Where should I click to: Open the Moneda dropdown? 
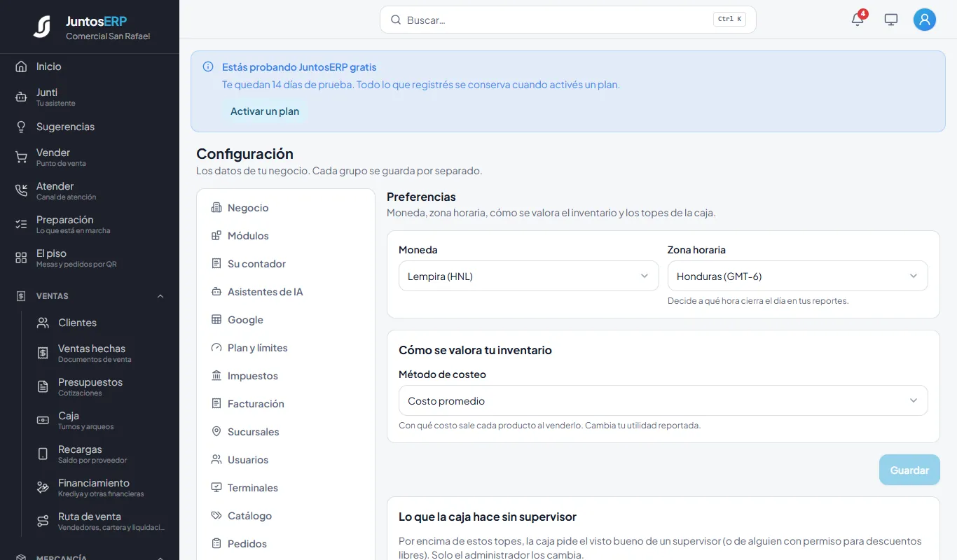tap(528, 276)
